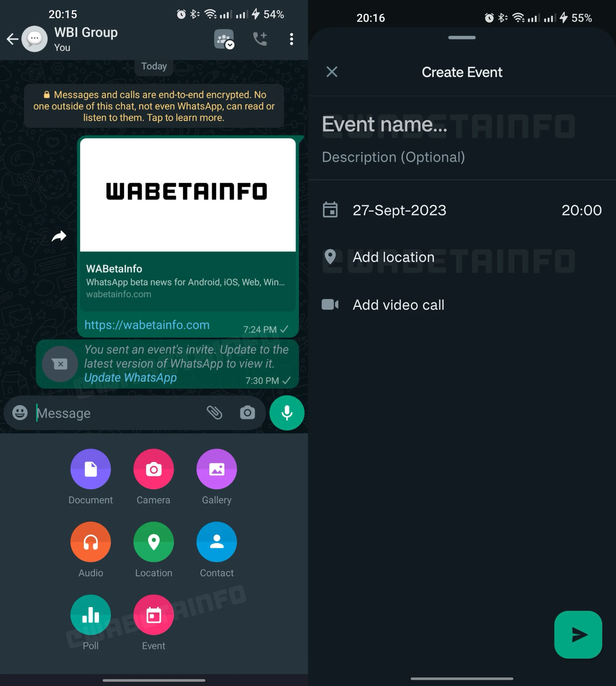Tap the Document icon in attachment menu
Image resolution: width=616 pixels, height=686 pixels.
point(90,469)
